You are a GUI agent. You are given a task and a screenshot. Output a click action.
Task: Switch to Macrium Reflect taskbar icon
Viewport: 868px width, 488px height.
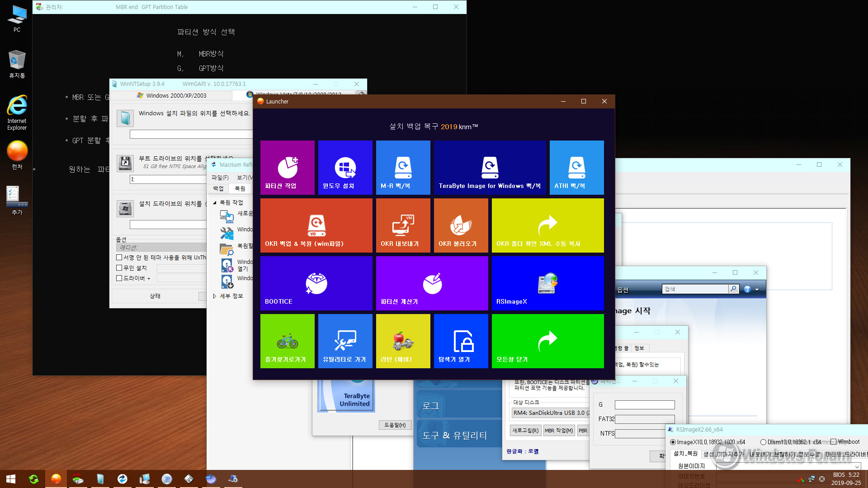(x=123, y=479)
